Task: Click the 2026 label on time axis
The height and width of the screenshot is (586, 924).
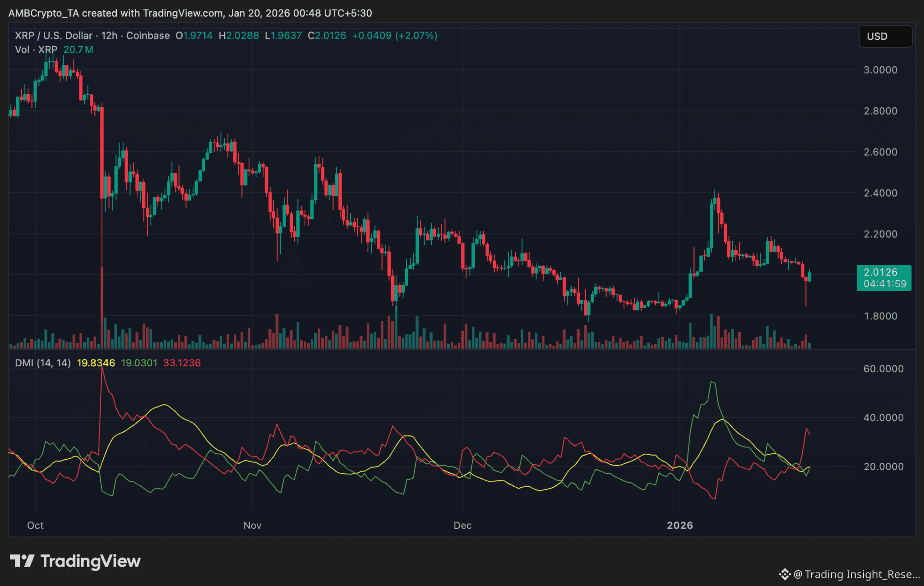Action: click(x=679, y=525)
